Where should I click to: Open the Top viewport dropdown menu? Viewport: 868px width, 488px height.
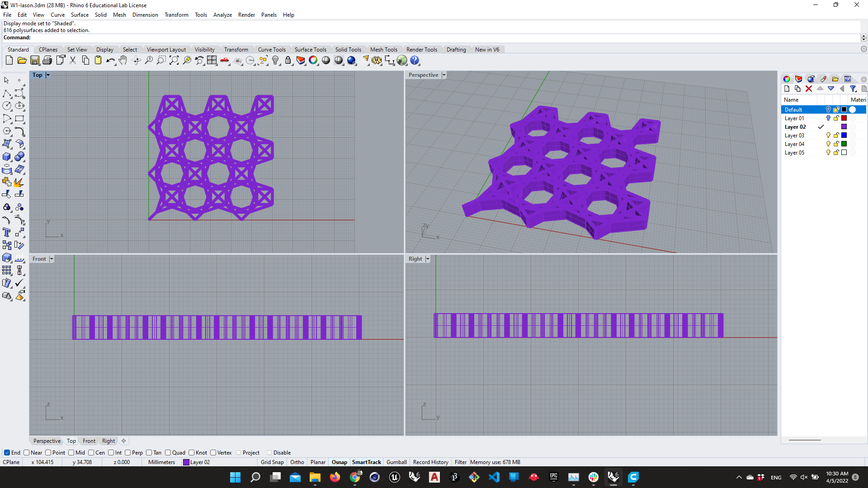point(48,75)
